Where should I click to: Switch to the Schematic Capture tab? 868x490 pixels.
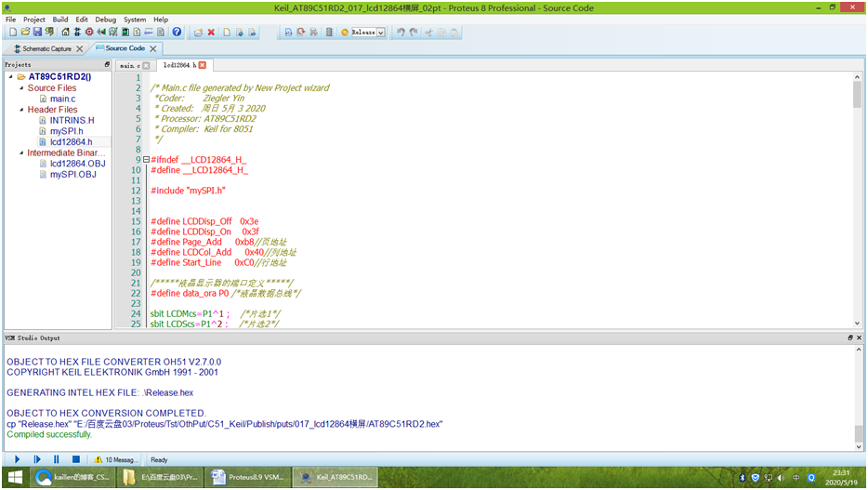tap(46, 48)
